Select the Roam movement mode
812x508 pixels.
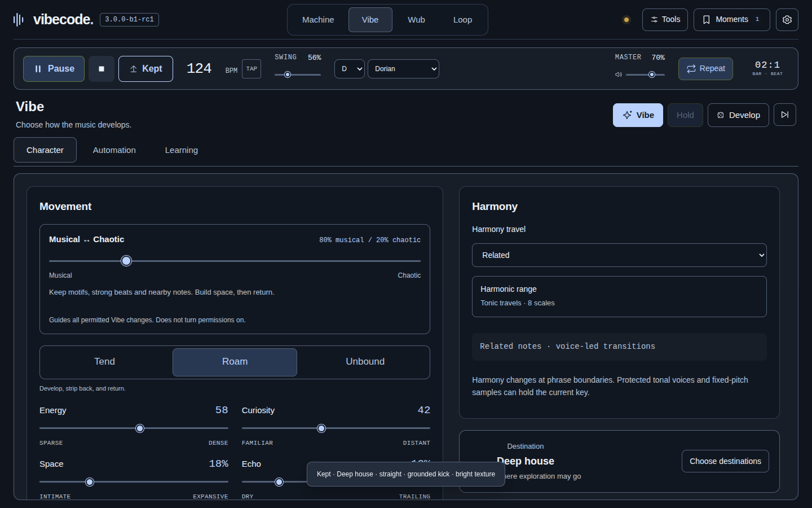235,362
